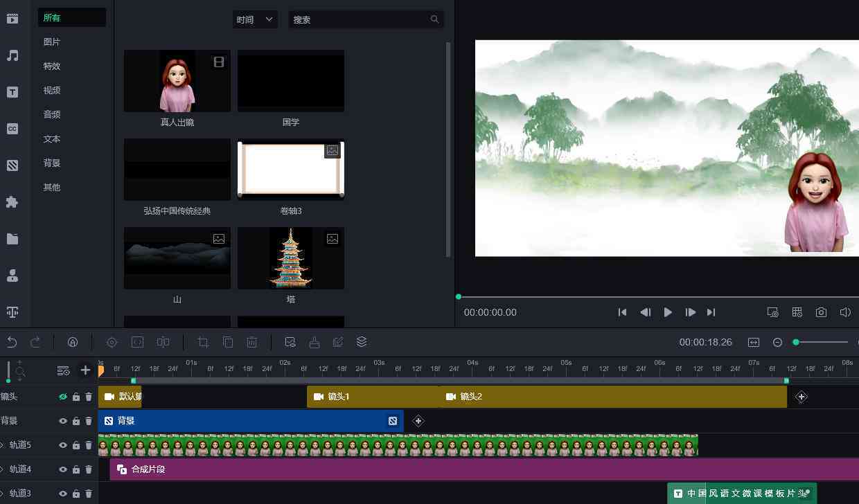Select the 卷轴3 media thumbnail
The width and height of the screenshot is (859, 504).
point(291,170)
